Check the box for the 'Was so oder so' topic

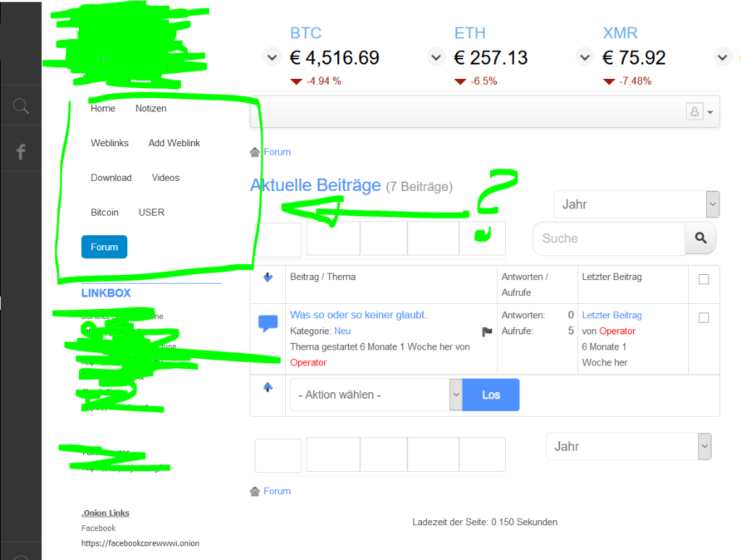coord(703,318)
